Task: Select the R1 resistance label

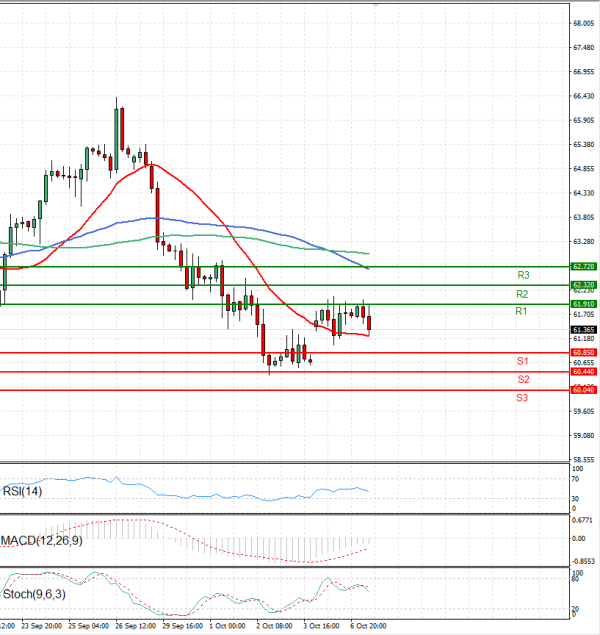Action: 521,312
